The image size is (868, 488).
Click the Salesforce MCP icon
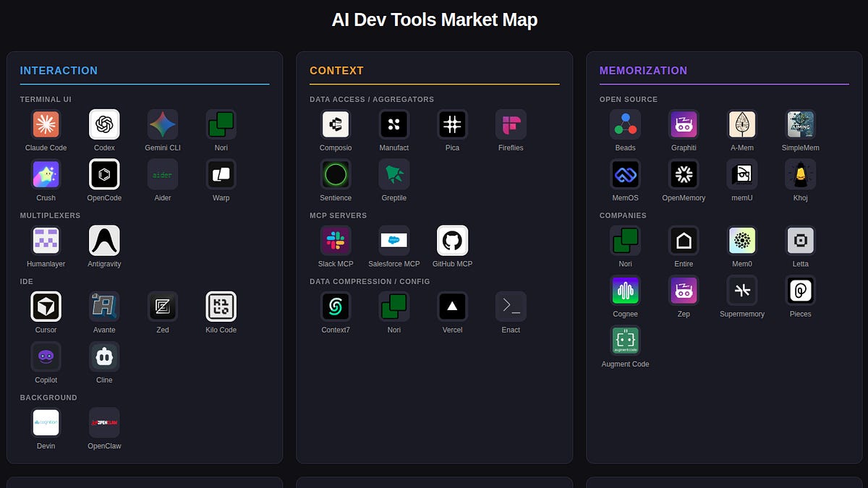[x=393, y=241]
